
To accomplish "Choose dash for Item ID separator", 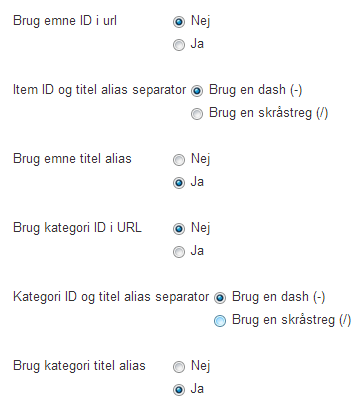I will (197, 91).
